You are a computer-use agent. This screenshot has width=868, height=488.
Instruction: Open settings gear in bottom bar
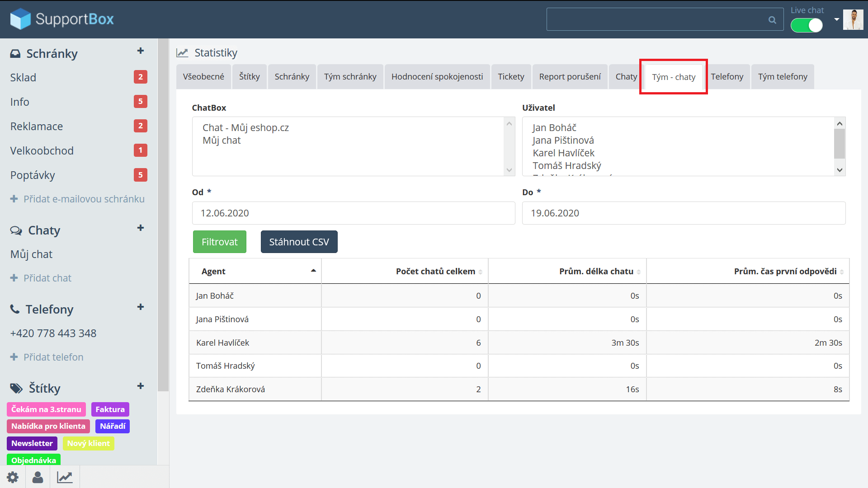[x=13, y=477]
